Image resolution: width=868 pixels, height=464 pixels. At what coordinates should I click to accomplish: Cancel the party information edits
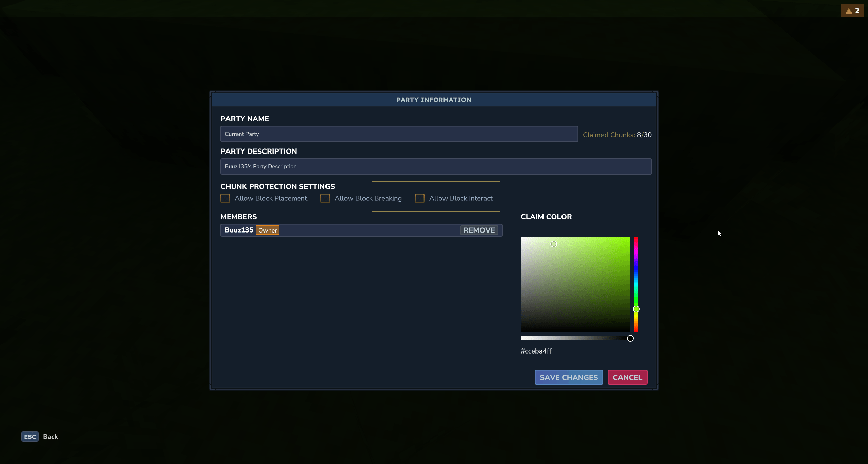coord(627,377)
